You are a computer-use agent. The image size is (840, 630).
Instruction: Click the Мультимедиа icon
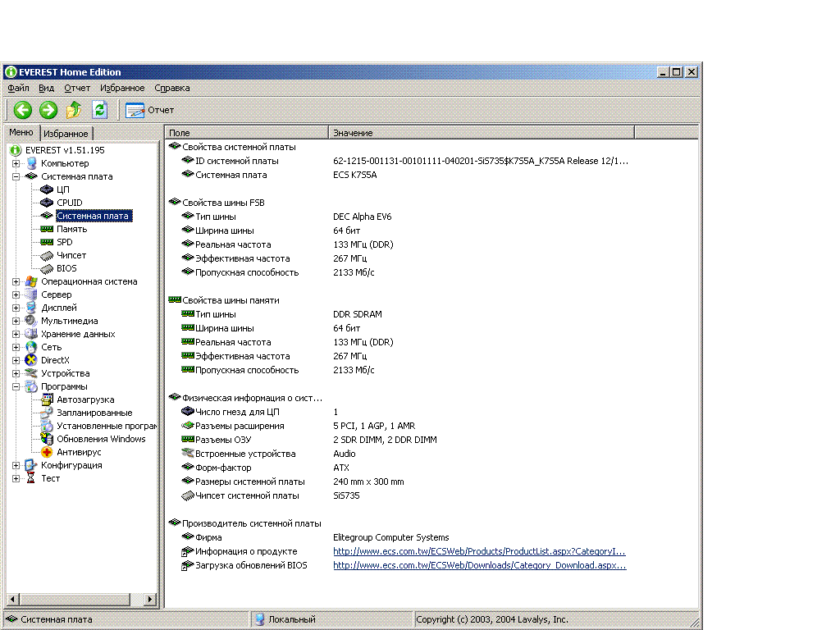[32, 321]
